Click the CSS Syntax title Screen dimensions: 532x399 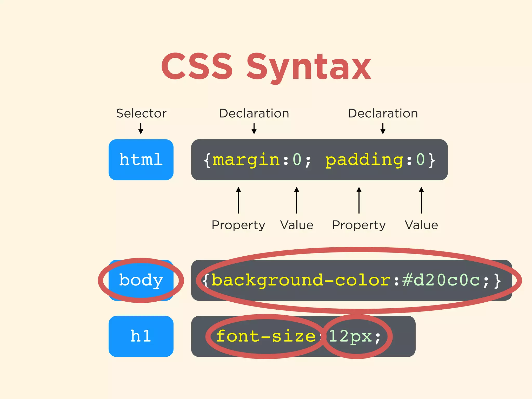click(266, 66)
